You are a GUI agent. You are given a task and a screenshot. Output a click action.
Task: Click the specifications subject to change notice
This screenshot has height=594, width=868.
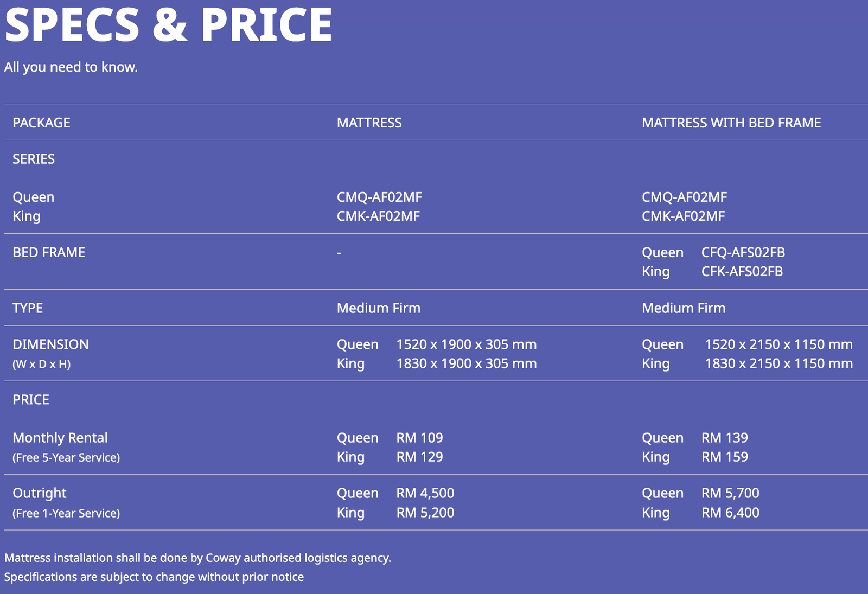[x=154, y=577]
